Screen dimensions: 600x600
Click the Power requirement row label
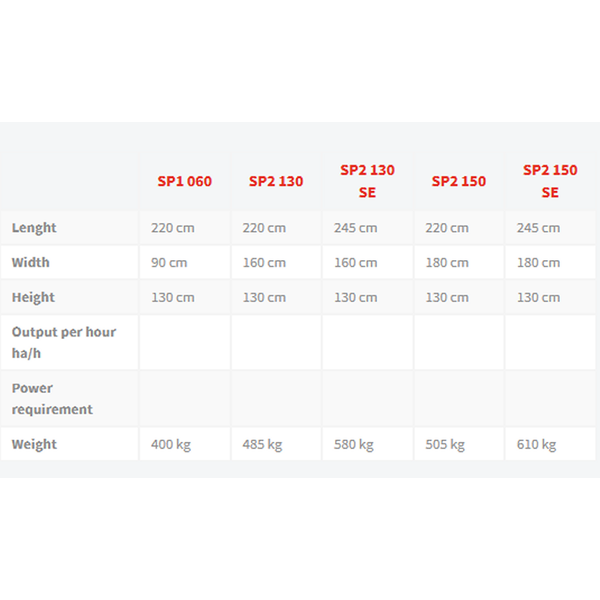pyautogui.click(x=52, y=398)
